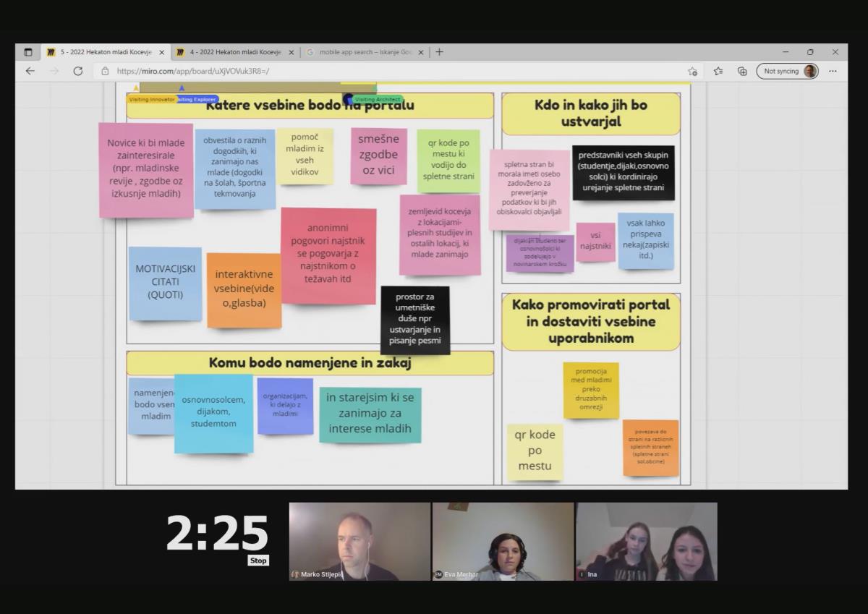Viewport: 868px width, 614px height.
Task: Click Marko Stijepić's video thumbnail
Action: 359,541
